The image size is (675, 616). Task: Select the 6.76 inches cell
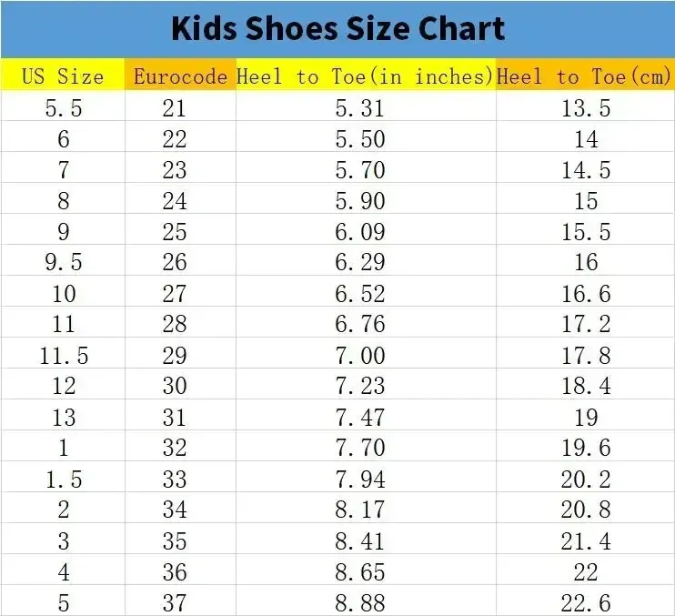coord(360,325)
